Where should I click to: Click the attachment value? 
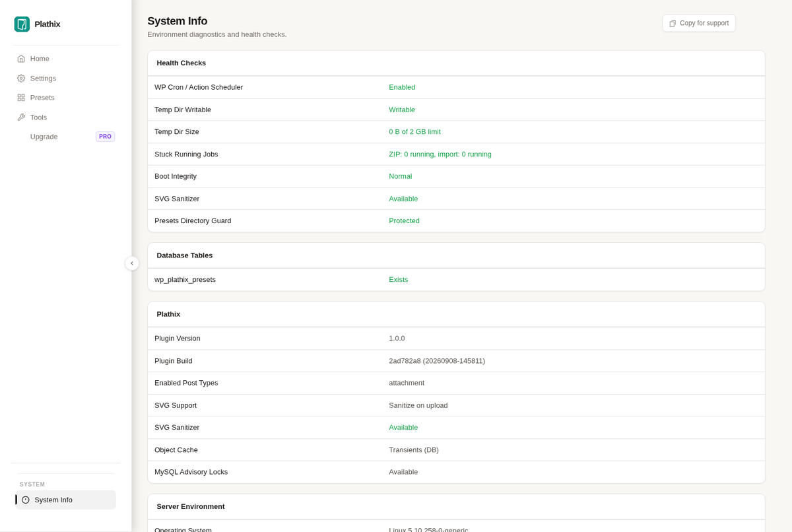pyautogui.click(x=407, y=383)
